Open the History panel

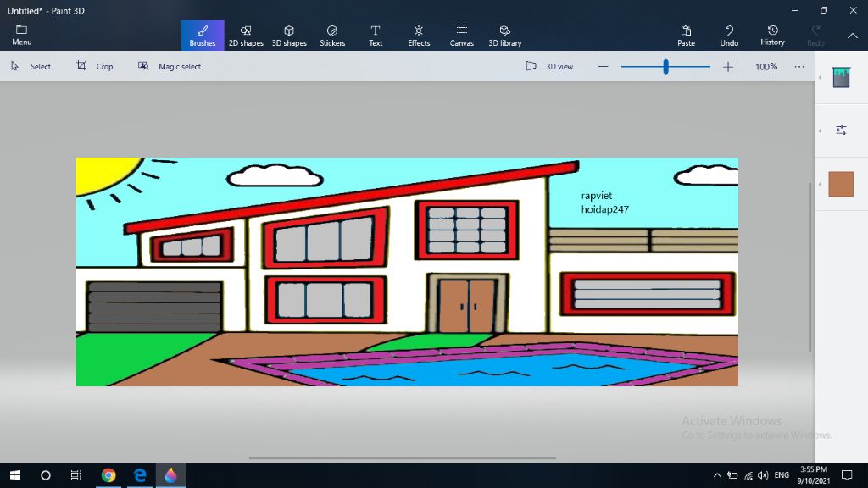[772, 36]
